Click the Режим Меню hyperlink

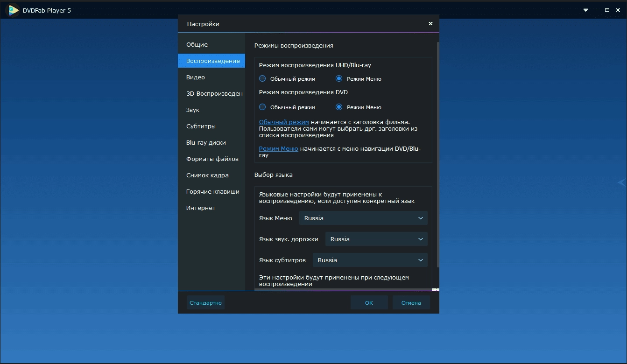click(x=279, y=149)
